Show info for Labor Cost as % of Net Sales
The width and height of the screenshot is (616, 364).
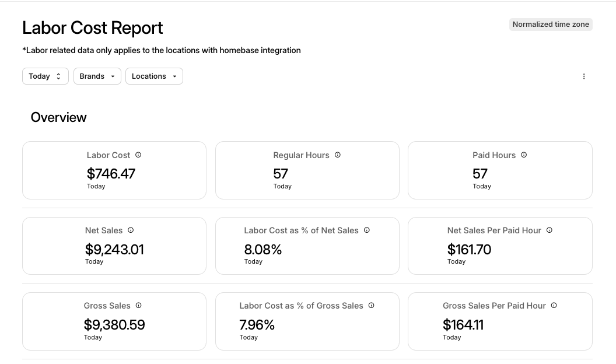(367, 230)
